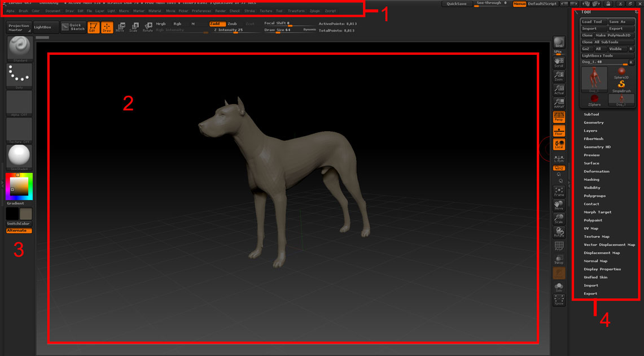Toggle the Floor grid button
Image resolution: width=644 pixels, height=356 pixels.
tap(559, 131)
